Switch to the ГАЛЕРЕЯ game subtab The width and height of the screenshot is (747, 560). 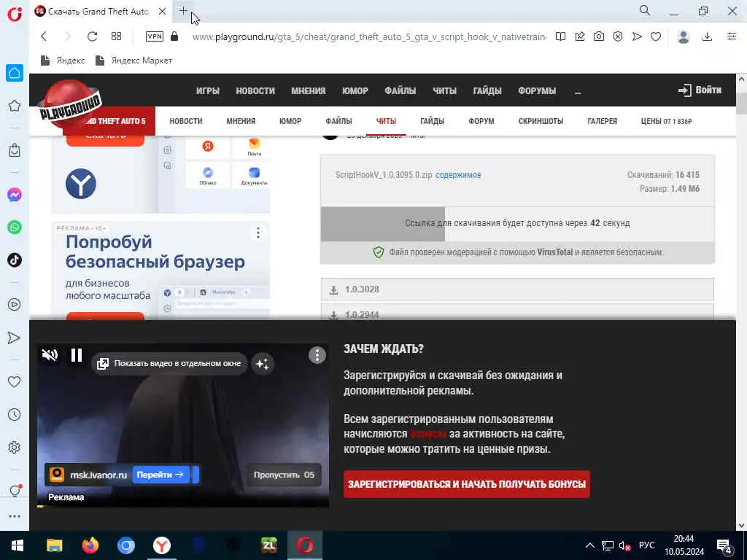point(602,121)
